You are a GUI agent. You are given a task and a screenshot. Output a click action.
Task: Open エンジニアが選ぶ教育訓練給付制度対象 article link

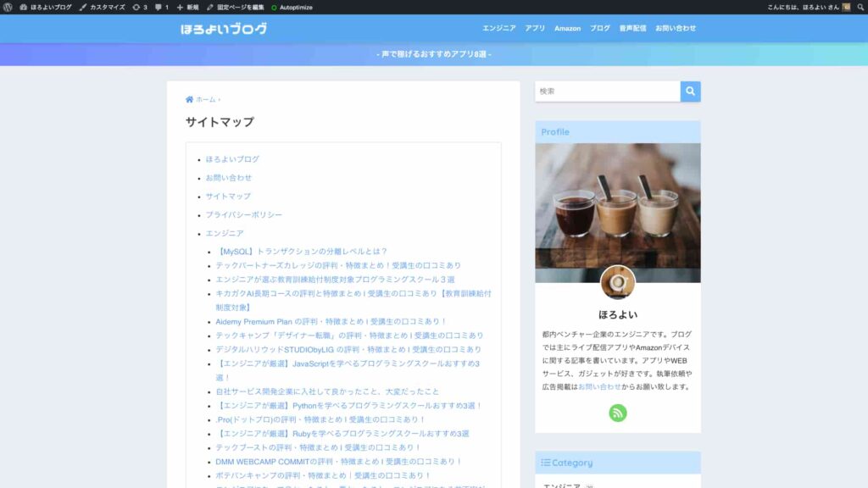[335, 280]
